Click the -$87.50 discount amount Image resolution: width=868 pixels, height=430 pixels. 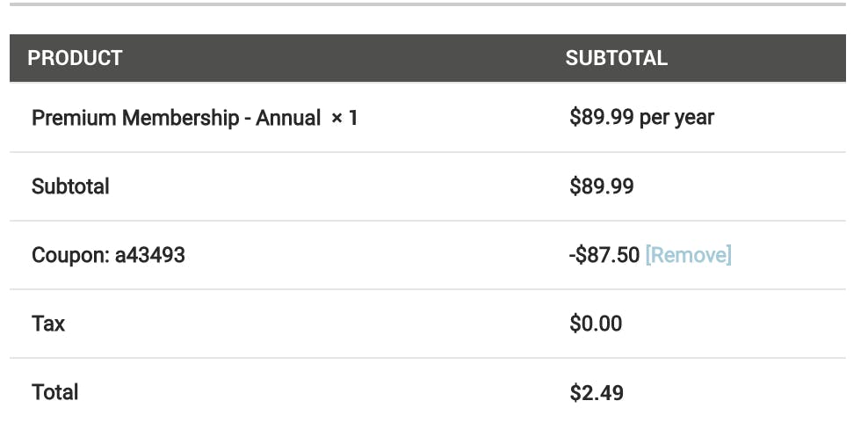[604, 255]
